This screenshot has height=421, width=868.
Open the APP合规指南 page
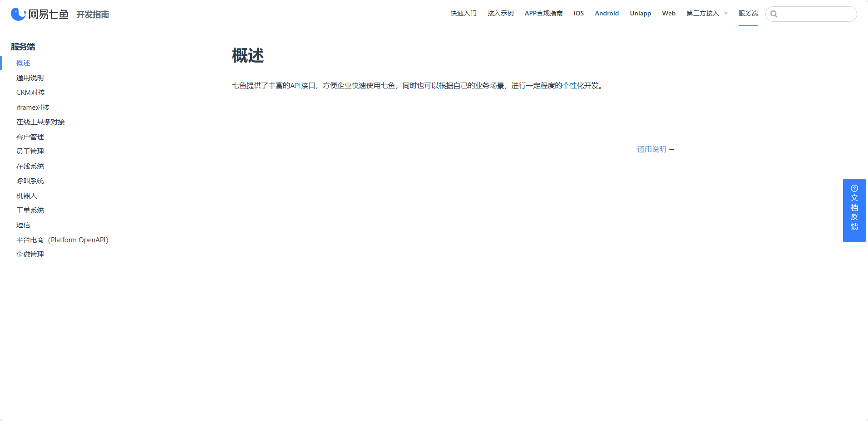(x=543, y=13)
